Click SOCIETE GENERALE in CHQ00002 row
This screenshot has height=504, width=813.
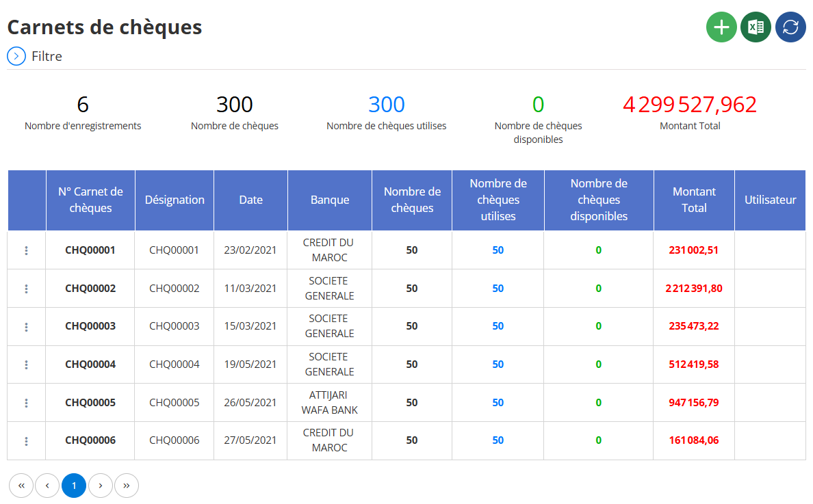coord(329,289)
